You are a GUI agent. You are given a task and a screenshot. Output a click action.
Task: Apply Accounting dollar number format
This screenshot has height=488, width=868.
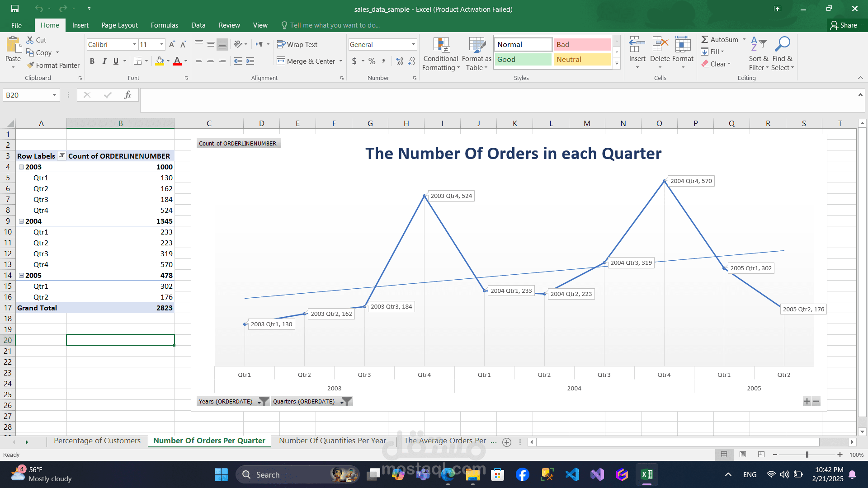(354, 61)
